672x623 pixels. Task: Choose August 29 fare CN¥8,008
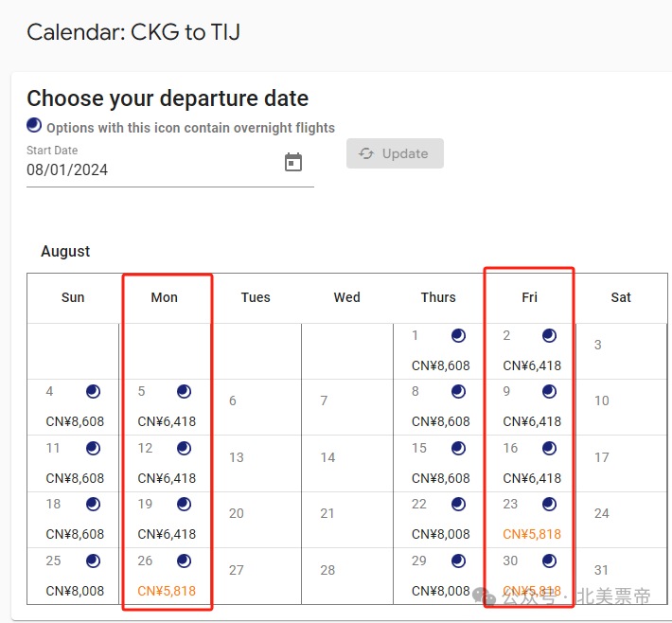(x=440, y=576)
